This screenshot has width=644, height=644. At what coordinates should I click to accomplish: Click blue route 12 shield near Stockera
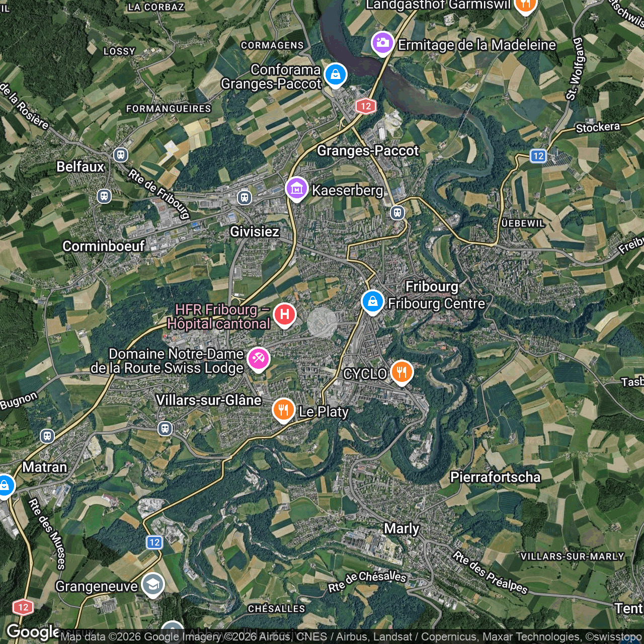click(538, 156)
